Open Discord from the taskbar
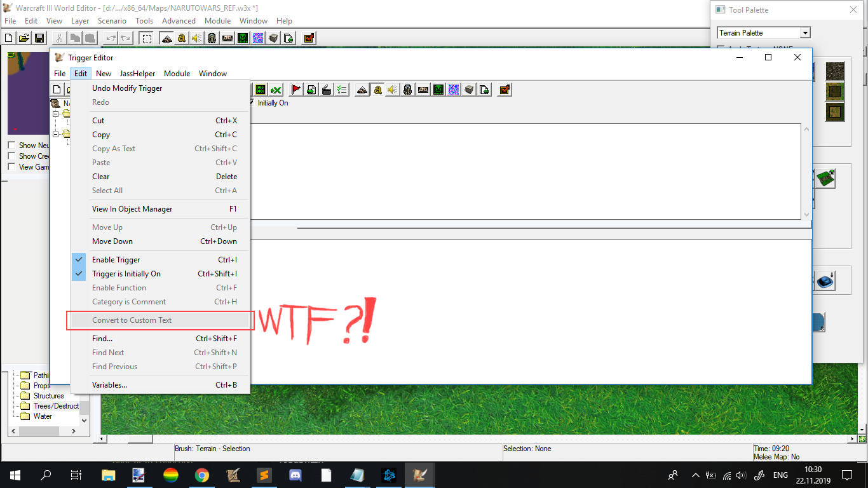The width and height of the screenshot is (868, 488). (x=295, y=475)
